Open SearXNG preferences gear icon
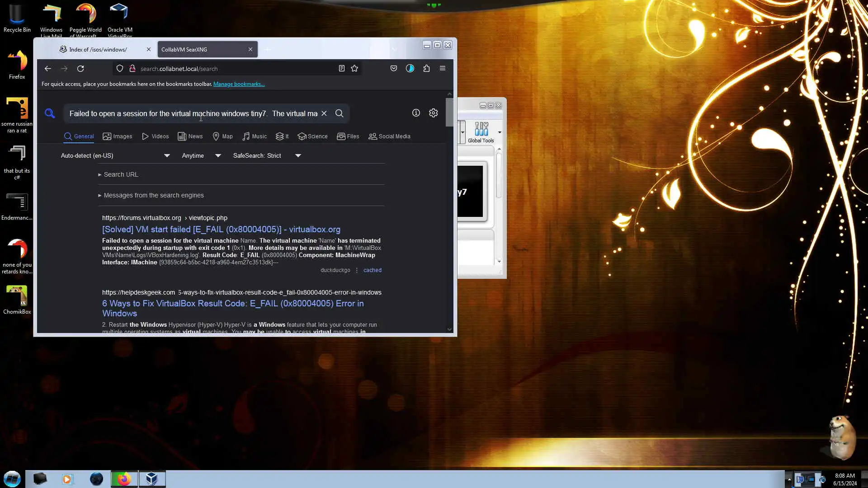This screenshot has width=868, height=488. click(433, 113)
